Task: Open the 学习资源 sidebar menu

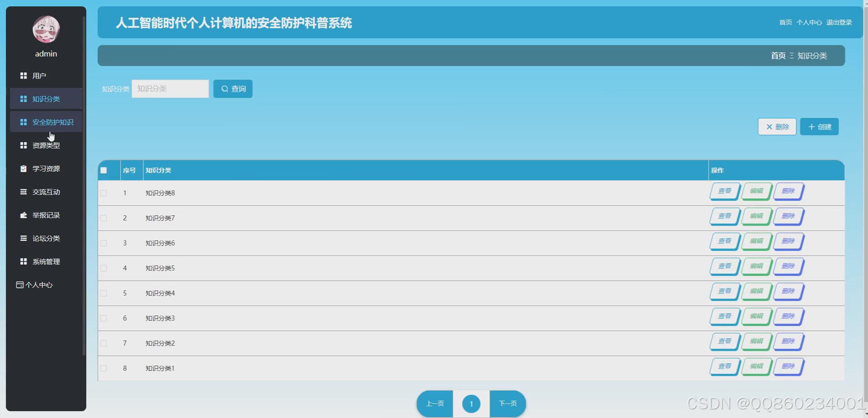Action: coord(46,168)
